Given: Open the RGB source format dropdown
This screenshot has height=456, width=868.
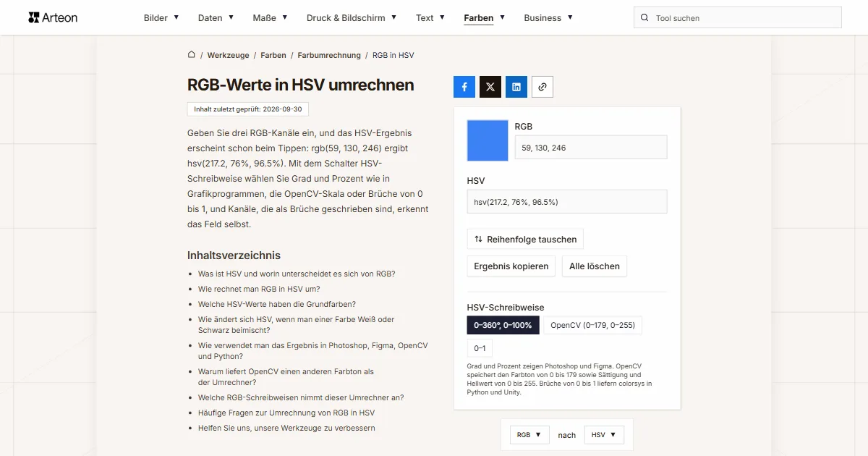Looking at the screenshot, I should (x=529, y=435).
